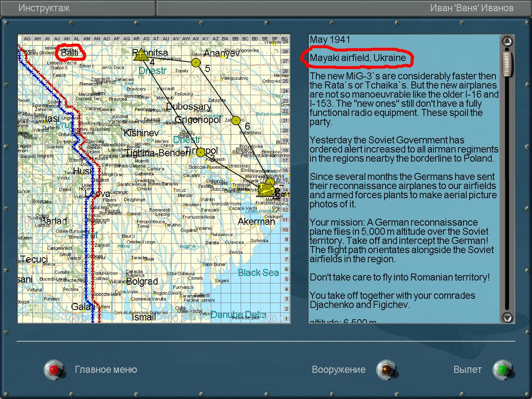Click 'Don't take care to fly' sentence
Screen dimensions: 532x399
click(400, 277)
